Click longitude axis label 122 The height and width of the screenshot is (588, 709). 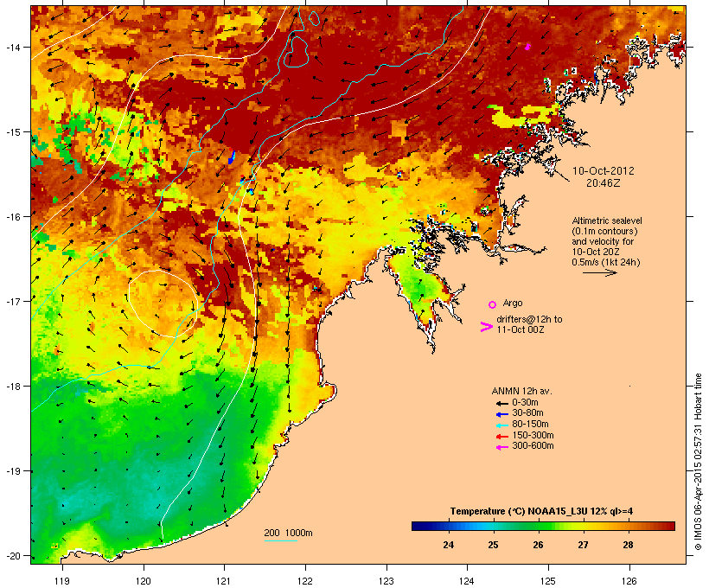pyautogui.click(x=304, y=581)
